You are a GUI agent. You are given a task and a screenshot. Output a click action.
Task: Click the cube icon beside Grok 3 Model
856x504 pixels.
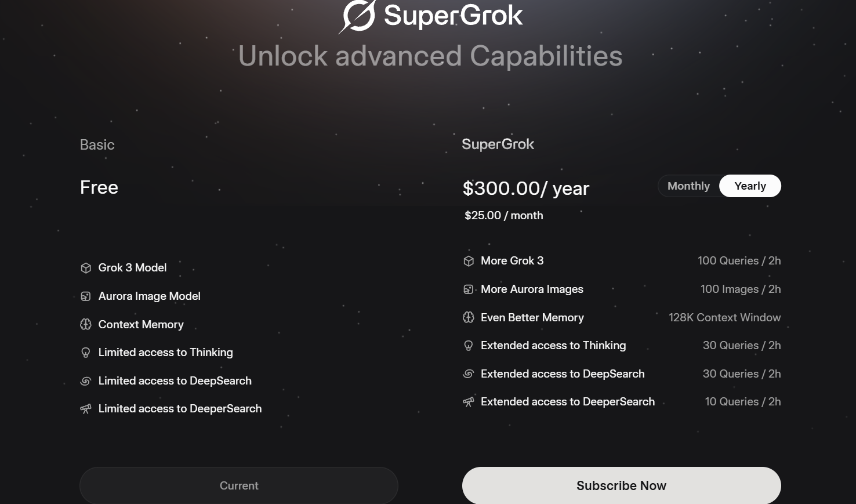[x=86, y=268]
